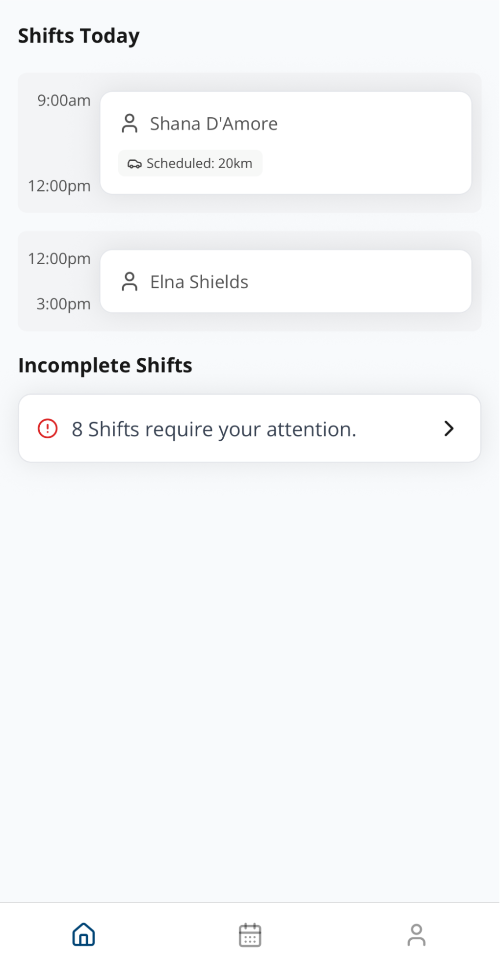
Task: Select the Elna Shields name text
Action: tap(199, 282)
